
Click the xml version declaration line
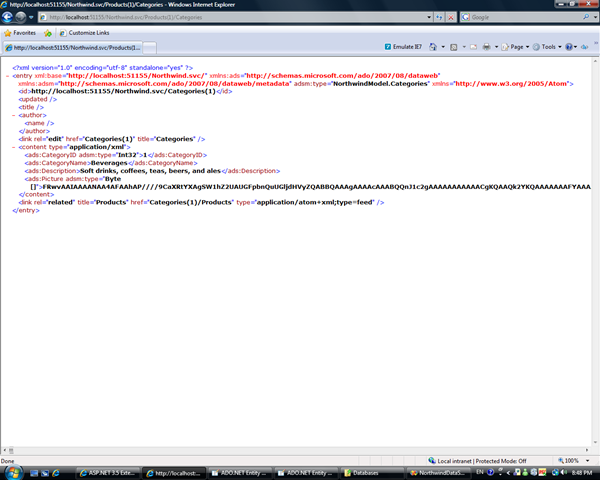point(103,68)
